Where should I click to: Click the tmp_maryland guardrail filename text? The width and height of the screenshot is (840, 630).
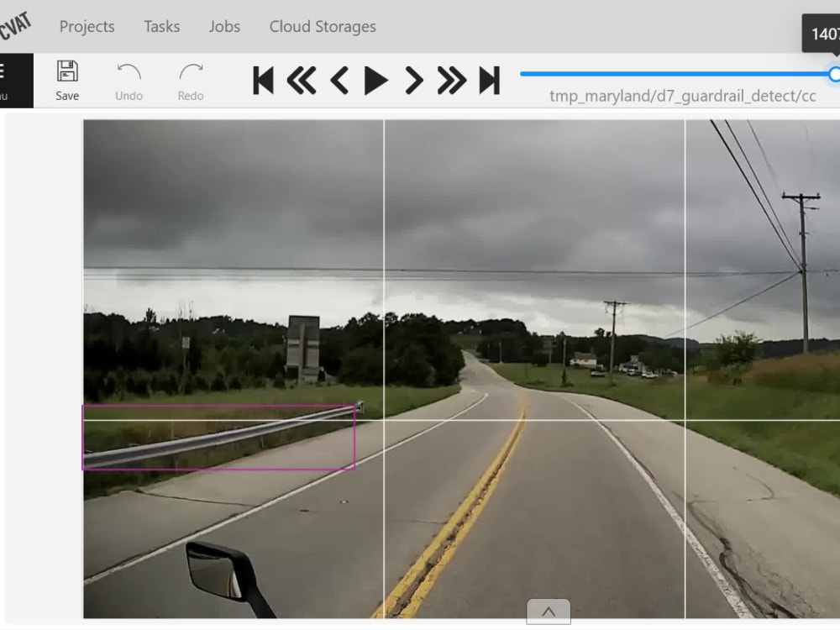[x=682, y=96]
